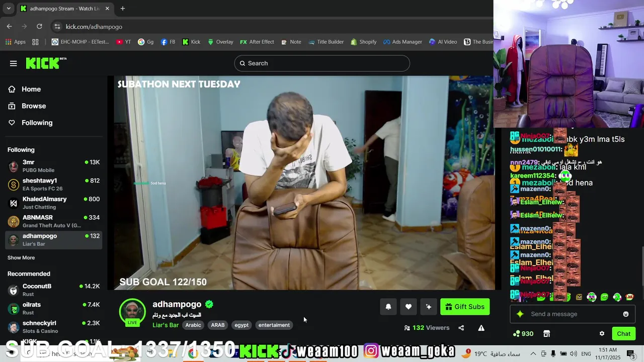Click the 132 Viewers count

427,328
